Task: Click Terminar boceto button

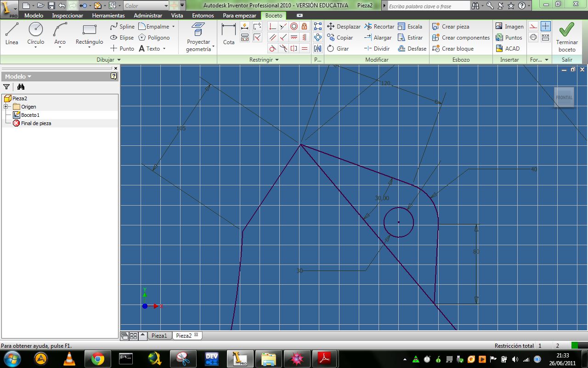Action: [567, 37]
